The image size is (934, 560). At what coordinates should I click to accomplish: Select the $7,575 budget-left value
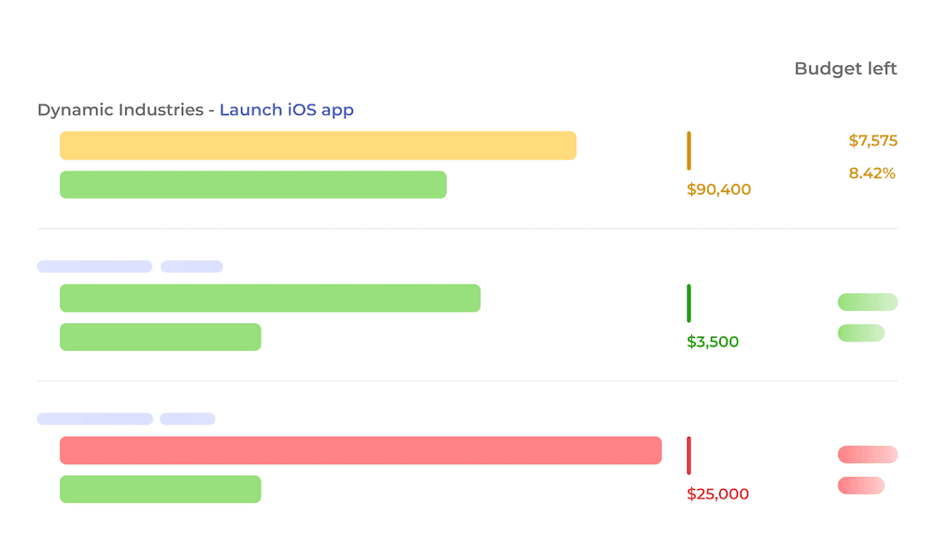[871, 140]
